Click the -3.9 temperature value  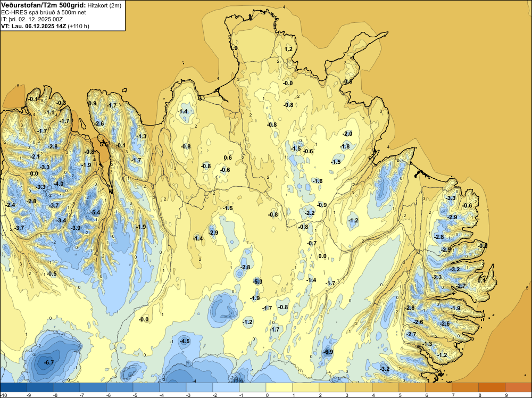(x=76, y=228)
